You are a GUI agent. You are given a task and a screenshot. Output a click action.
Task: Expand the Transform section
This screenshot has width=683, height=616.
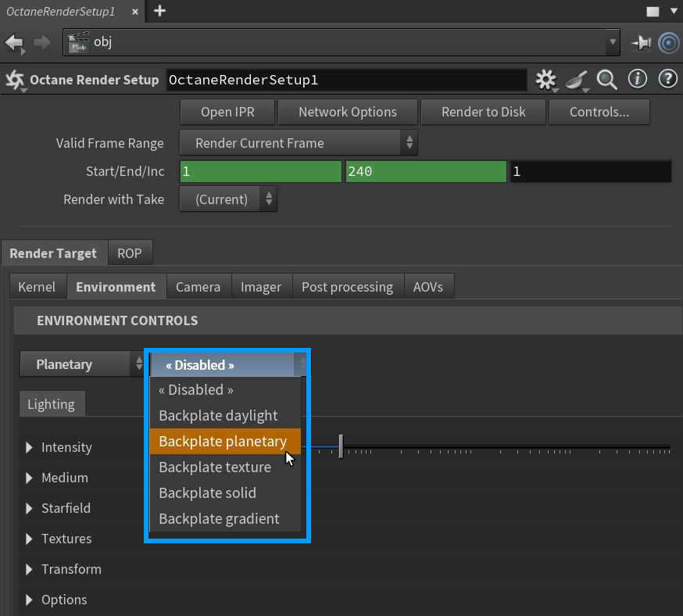[x=29, y=569]
